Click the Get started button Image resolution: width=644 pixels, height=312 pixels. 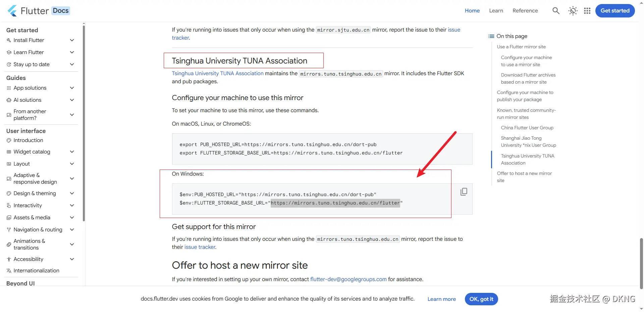[x=615, y=11]
